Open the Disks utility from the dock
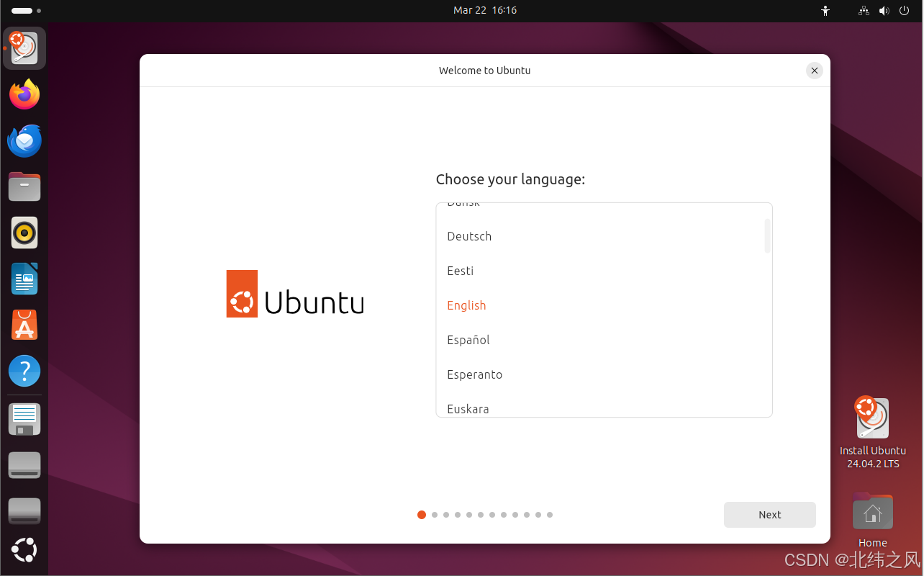Viewport: 924px width, 576px height. [24, 418]
